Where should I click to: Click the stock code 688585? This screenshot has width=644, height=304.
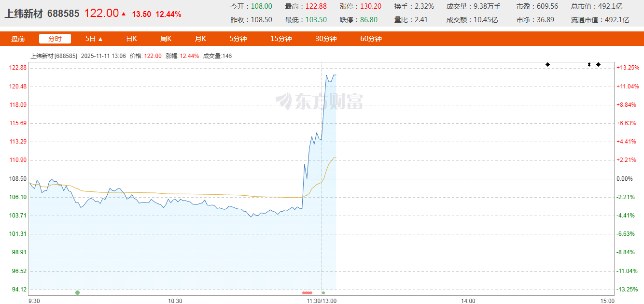63,14
